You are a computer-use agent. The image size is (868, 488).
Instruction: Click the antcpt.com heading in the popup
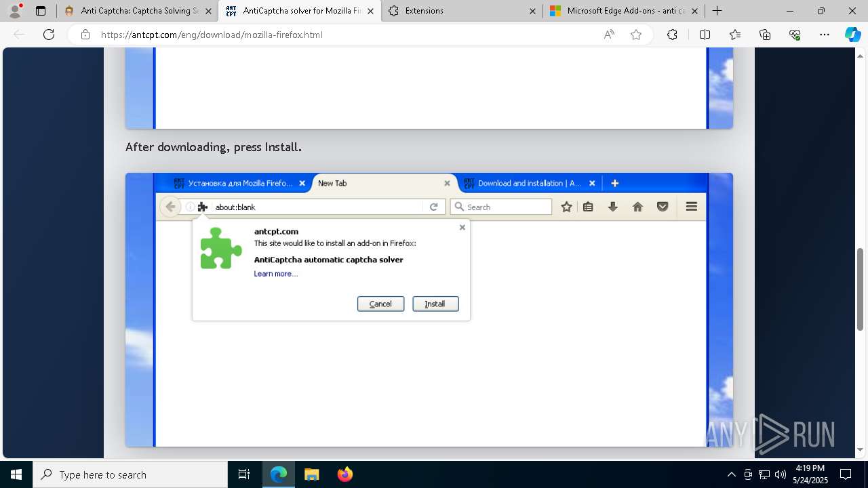pyautogui.click(x=276, y=231)
